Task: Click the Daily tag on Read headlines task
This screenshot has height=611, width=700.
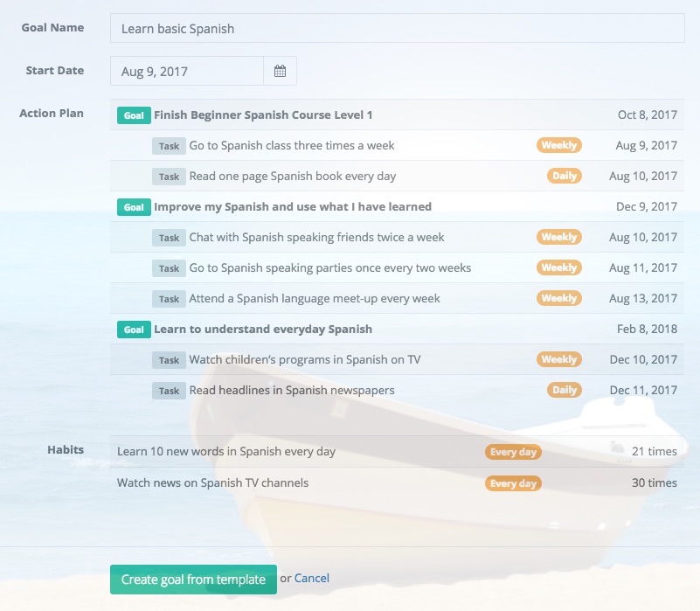Action: click(565, 391)
